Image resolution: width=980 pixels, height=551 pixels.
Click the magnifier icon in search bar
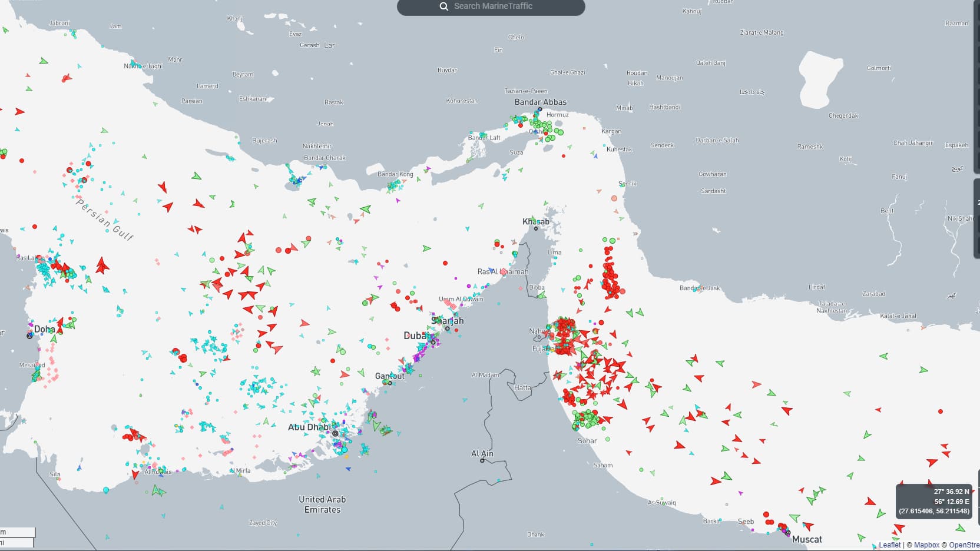443,6
